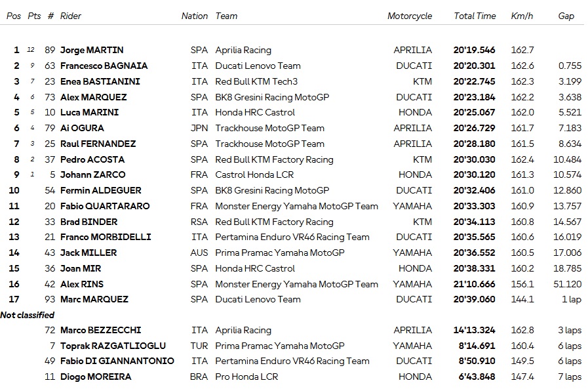Image resolution: width=588 pixels, height=389 pixels.
Task: Click the Rider column header
Action: tap(71, 16)
